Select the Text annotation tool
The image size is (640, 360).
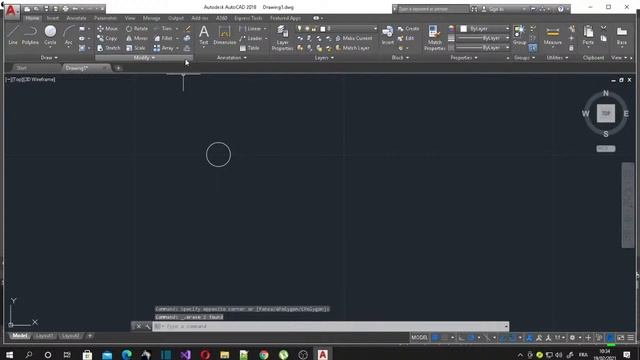click(204, 35)
